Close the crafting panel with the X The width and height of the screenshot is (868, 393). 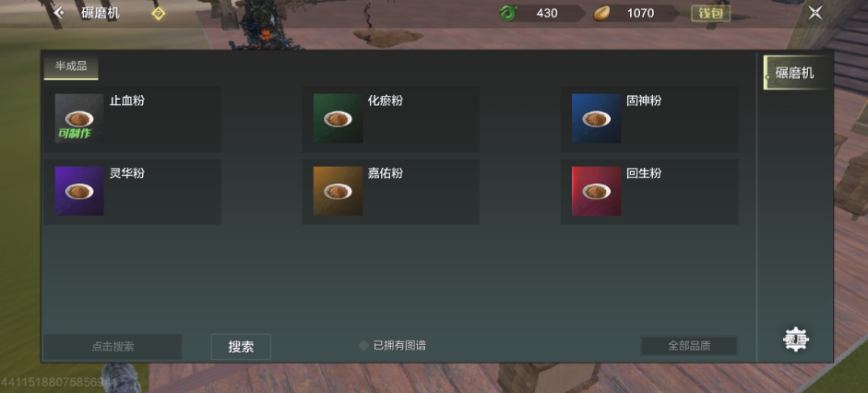pyautogui.click(x=814, y=13)
